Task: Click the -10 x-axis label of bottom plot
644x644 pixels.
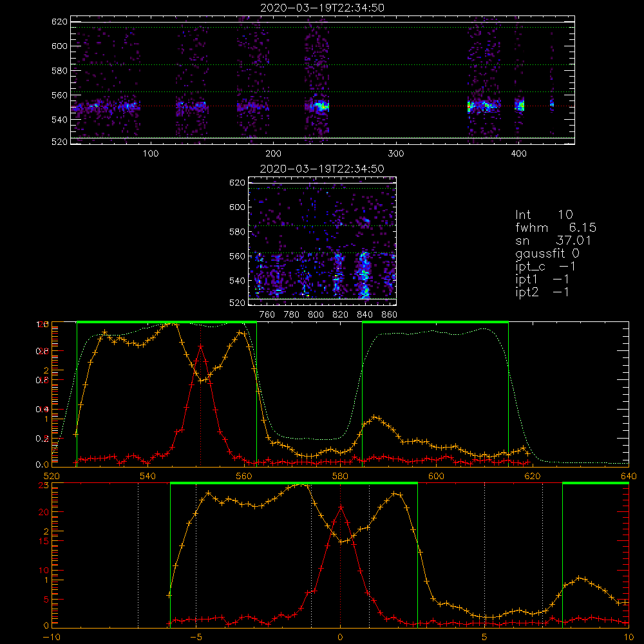Action: (x=52, y=638)
